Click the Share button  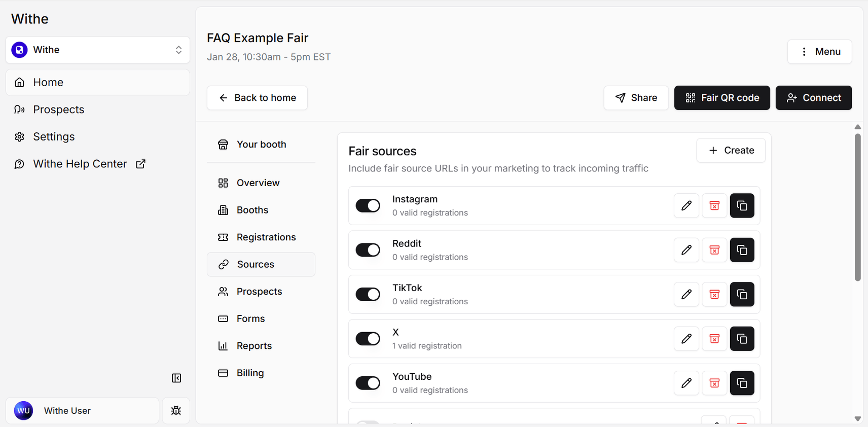coord(636,98)
